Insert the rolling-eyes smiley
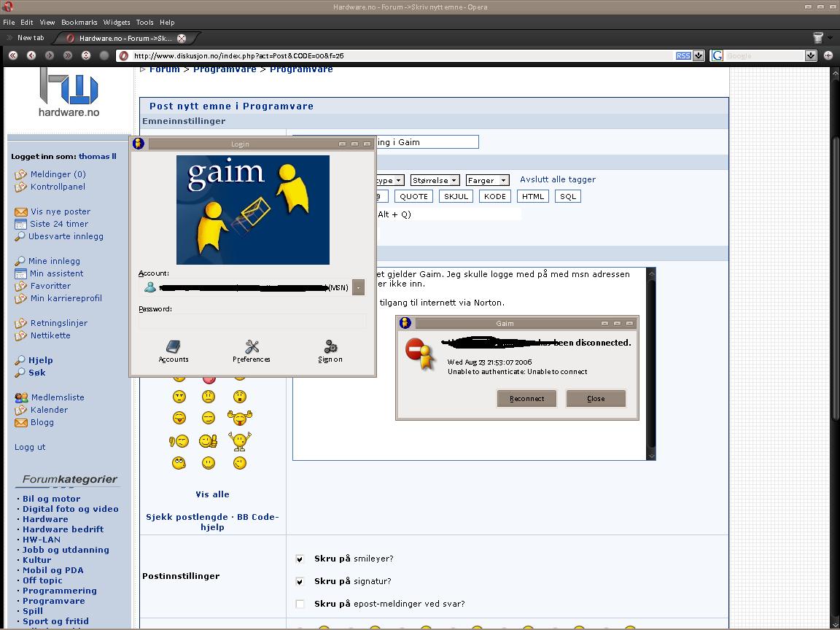The height and width of the screenshot is (630, 840). (x=179, y=463)
